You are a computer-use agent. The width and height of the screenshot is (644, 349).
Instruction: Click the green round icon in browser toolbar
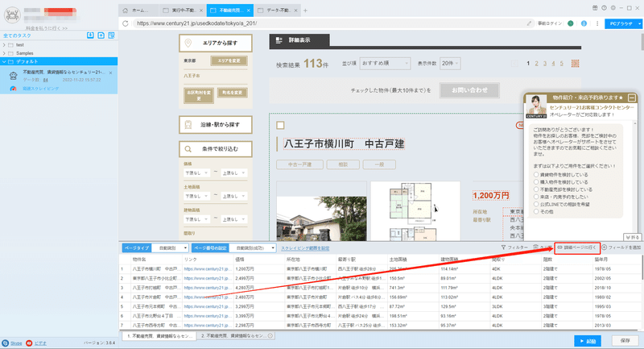[x=571, y=23]
